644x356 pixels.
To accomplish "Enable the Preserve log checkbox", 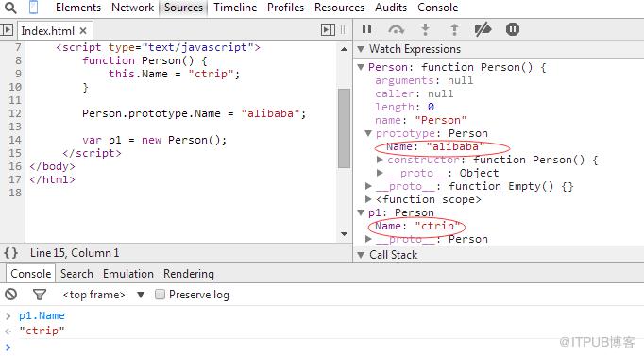I will tap(160, 294).
